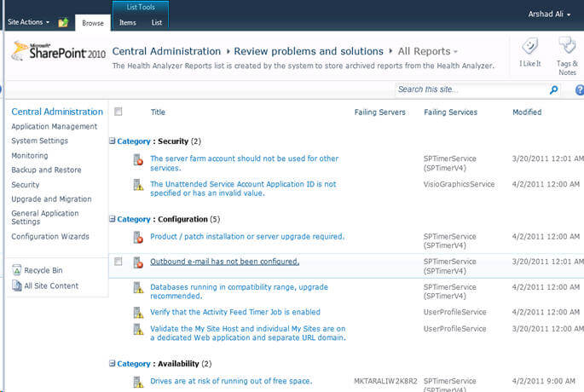Sort by Failing Services column header
Screen dimensions: 584x392
pyautogui.click(x=450, y=112)
